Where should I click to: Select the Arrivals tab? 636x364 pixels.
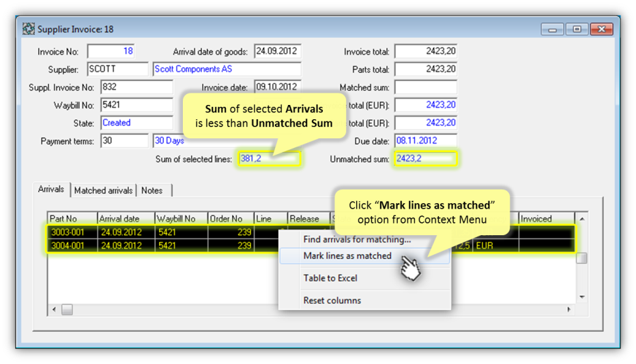coord(51,189)
